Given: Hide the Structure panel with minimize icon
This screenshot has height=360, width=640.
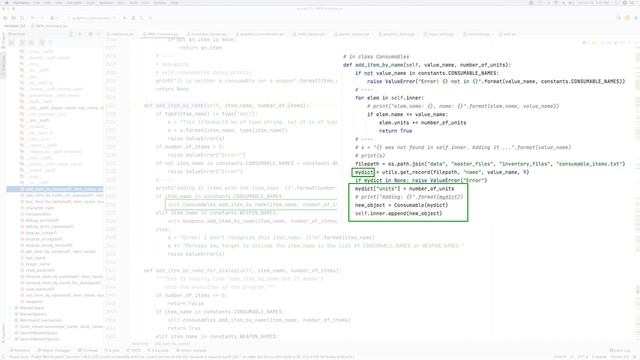Looking at the screenshot, I should [x=99, y=34].
